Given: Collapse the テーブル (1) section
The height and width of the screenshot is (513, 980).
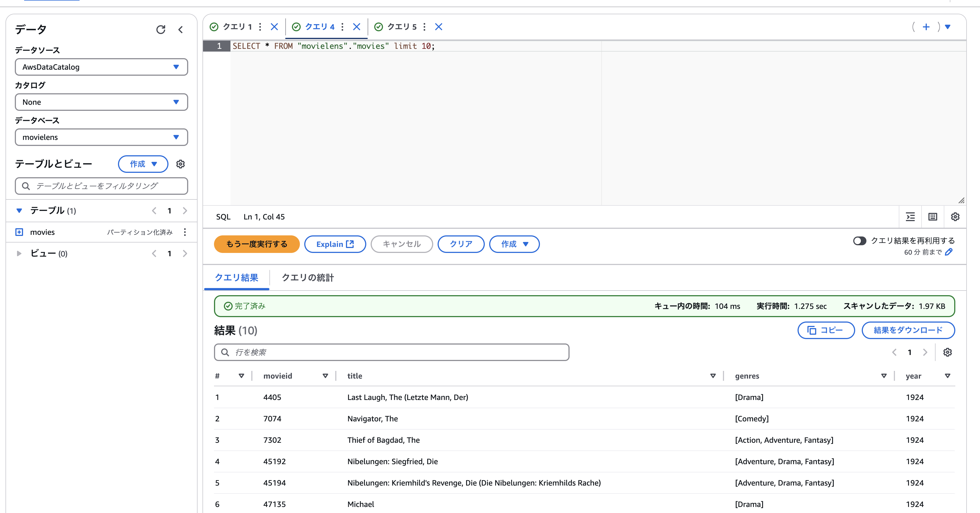Looking at the screenshot, I should coord(19,211).
